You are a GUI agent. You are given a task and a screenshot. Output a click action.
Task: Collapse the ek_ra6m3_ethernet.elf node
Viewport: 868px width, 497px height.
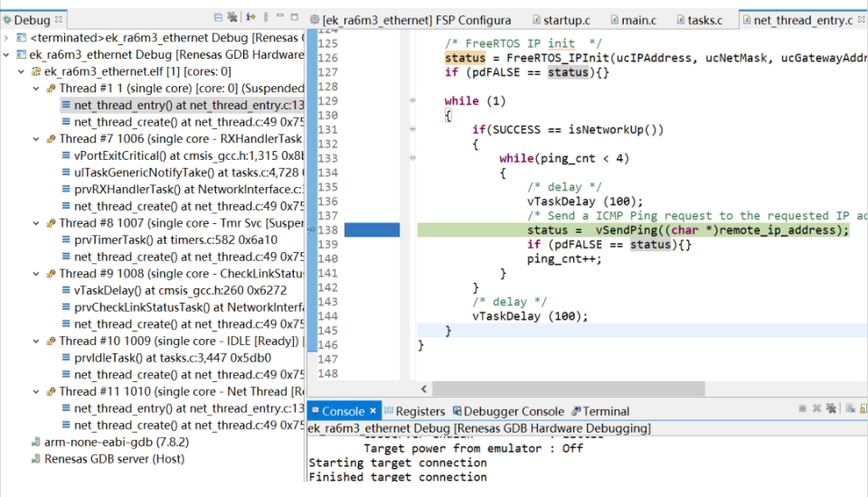pos(21,71)
